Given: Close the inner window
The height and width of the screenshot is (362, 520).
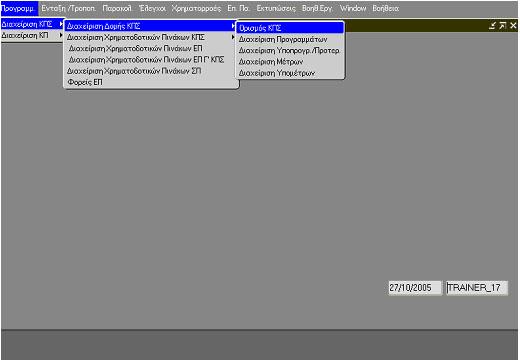Looking at the screenshot, I should [513, 25].
